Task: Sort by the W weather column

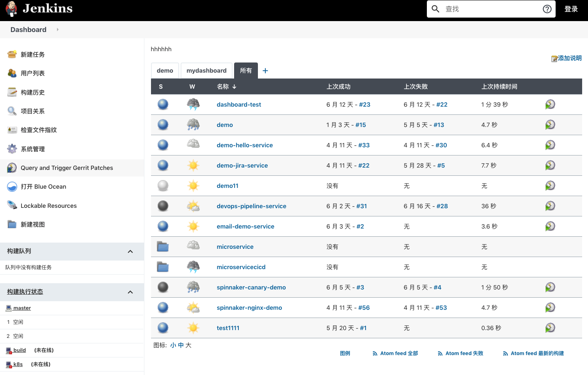Action: (192, 87)
